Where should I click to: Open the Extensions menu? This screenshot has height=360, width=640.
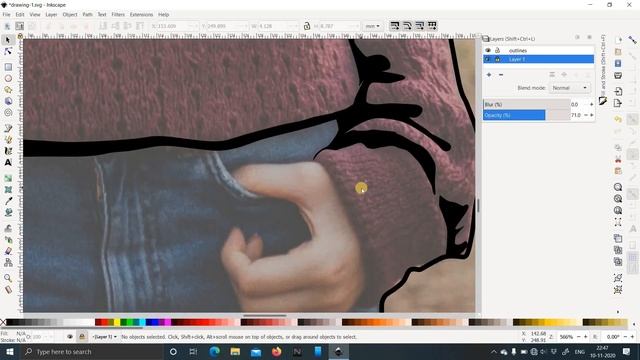[141, 14]
